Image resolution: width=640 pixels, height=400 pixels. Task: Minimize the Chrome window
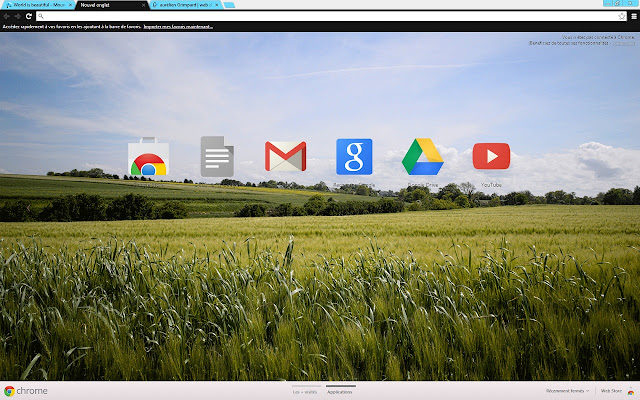coord(607,3)
